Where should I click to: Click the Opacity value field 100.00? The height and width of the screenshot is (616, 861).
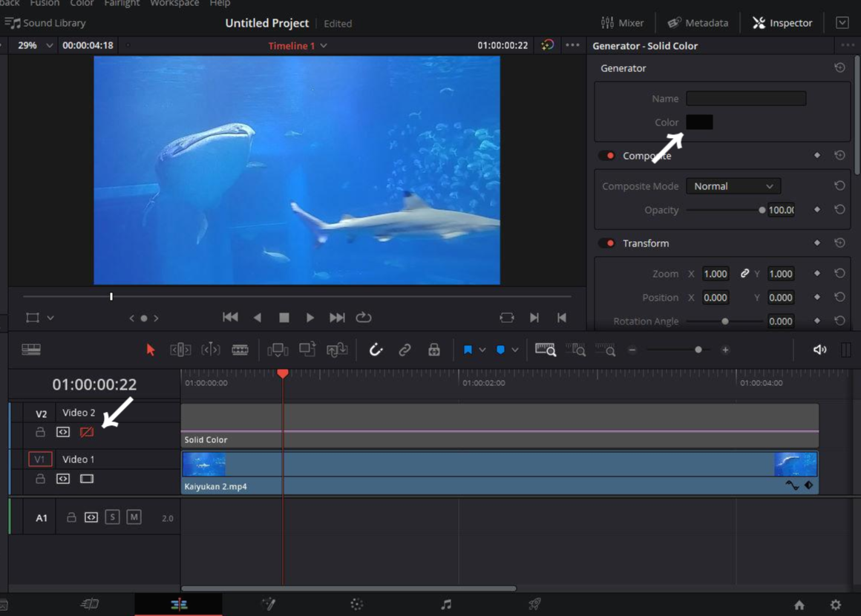point(781,210)
